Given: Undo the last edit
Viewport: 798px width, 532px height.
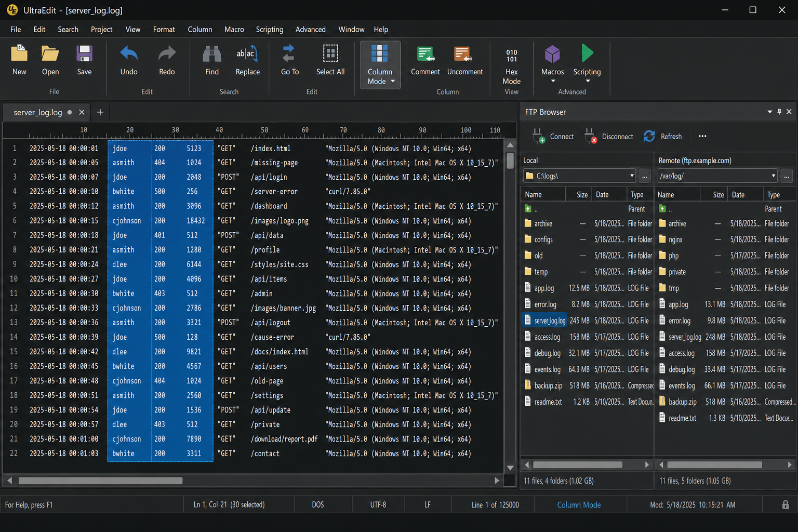Looking at the screenshot, I should (129, 54).
